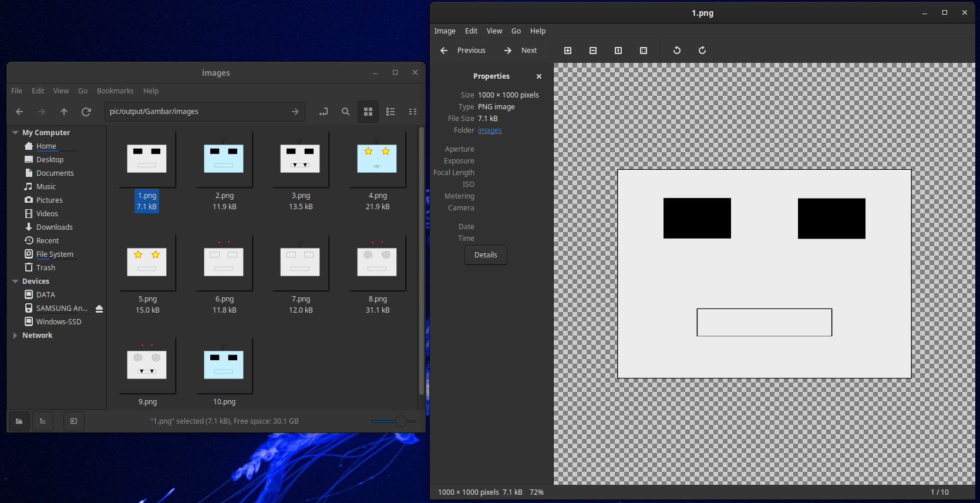Go up to parent folder
Screen dimensions: 980x503
coord(64,112)
